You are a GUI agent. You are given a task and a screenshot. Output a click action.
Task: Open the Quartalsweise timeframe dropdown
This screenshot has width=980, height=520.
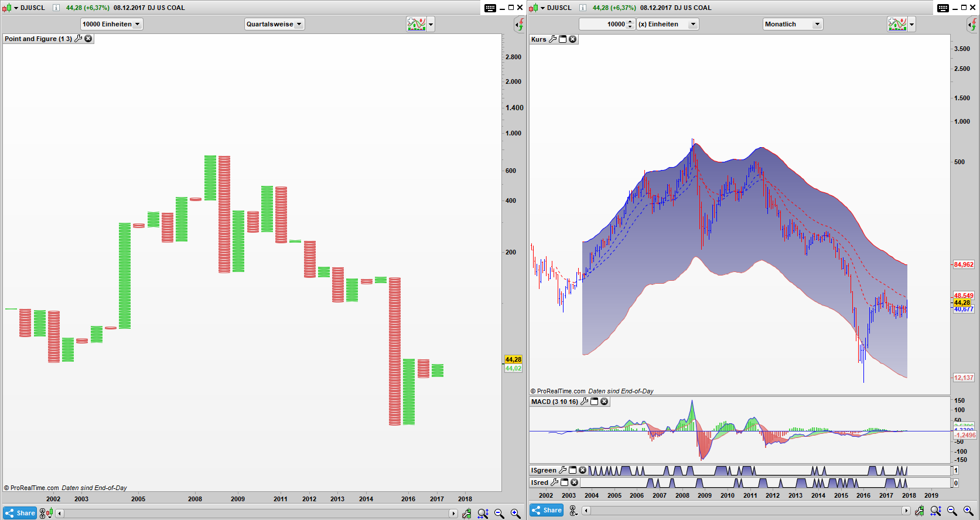click(274, 24)
